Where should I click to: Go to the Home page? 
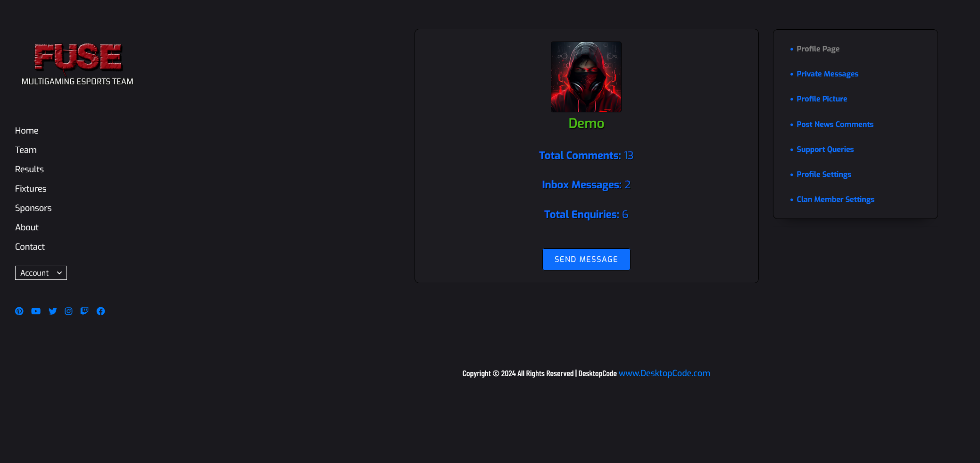(26, 131)
